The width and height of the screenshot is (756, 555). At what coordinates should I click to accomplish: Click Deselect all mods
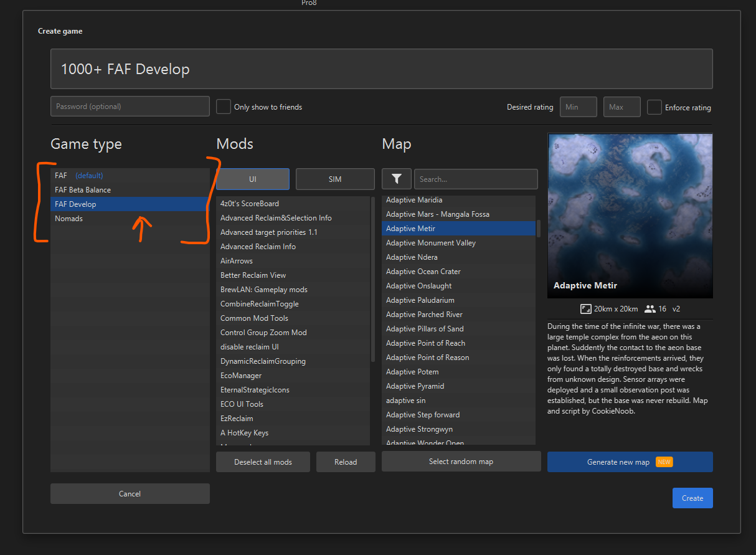pyautogui.click(x=263, y=462)
